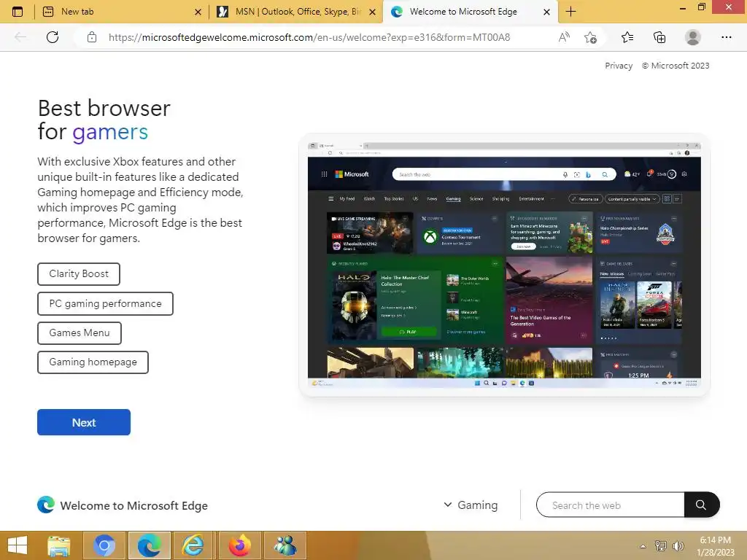The image size is (747, 560).
Task: Close the New tab tab
Action: (x=198, y=12)
